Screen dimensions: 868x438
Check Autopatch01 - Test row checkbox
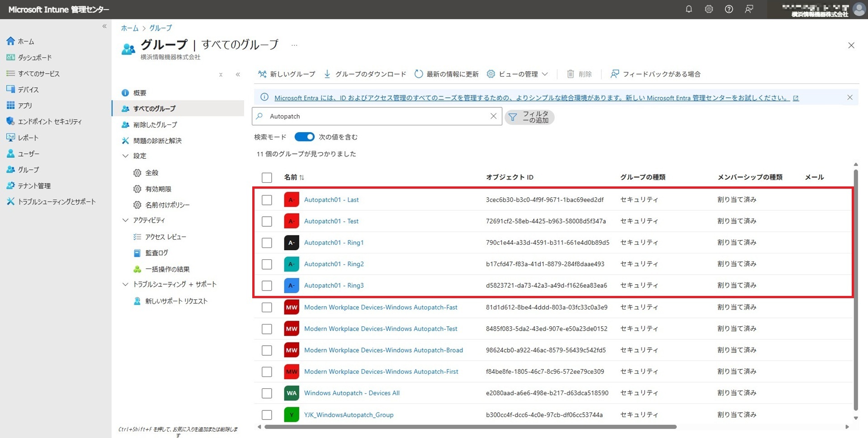[267, 221]
